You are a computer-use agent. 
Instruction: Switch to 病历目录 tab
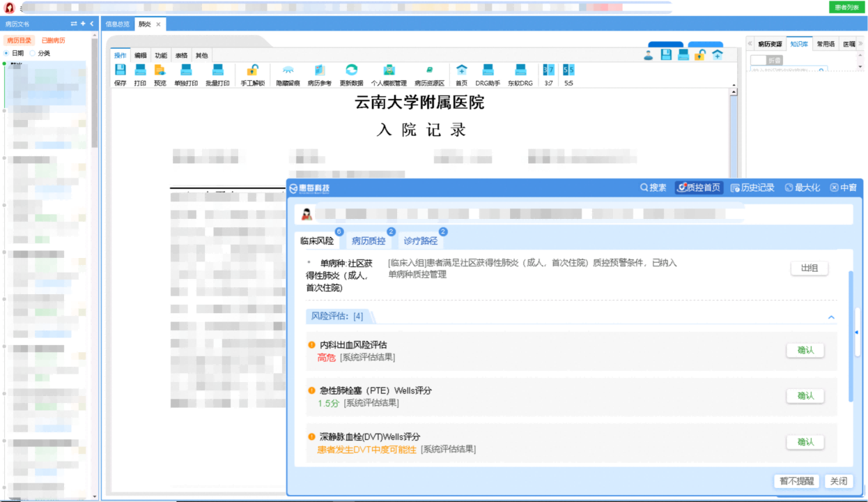point(20,40)
